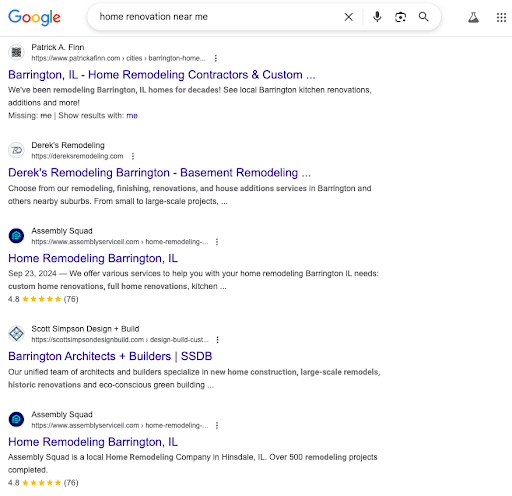Show results with 'me' link

[132, 116]
